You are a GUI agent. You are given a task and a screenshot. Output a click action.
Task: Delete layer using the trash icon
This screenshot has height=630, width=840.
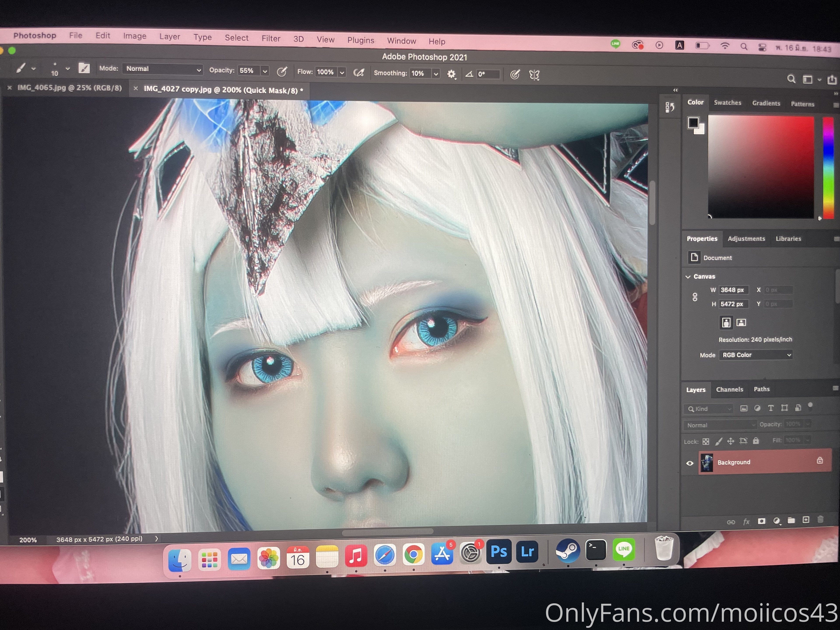pos(820,519)
